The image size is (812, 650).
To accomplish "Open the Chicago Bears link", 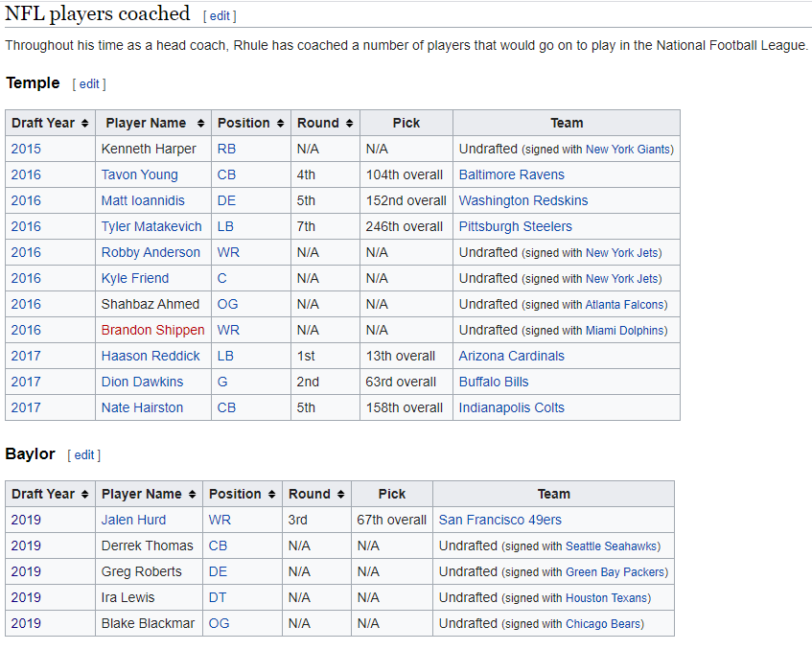I will 603,624.
